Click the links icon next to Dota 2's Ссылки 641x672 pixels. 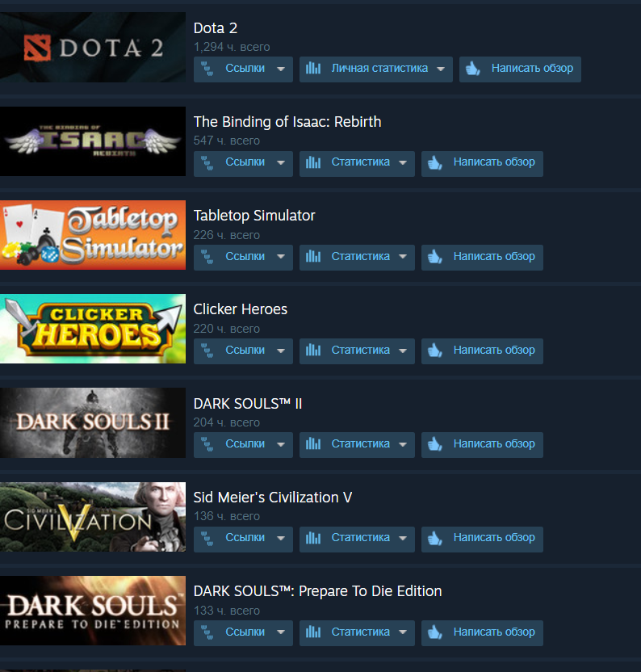pos(207,69)
